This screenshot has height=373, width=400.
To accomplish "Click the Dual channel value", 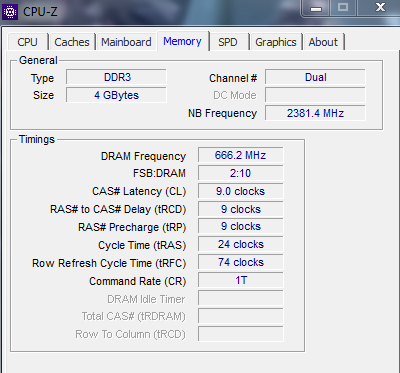I will 315,77.
